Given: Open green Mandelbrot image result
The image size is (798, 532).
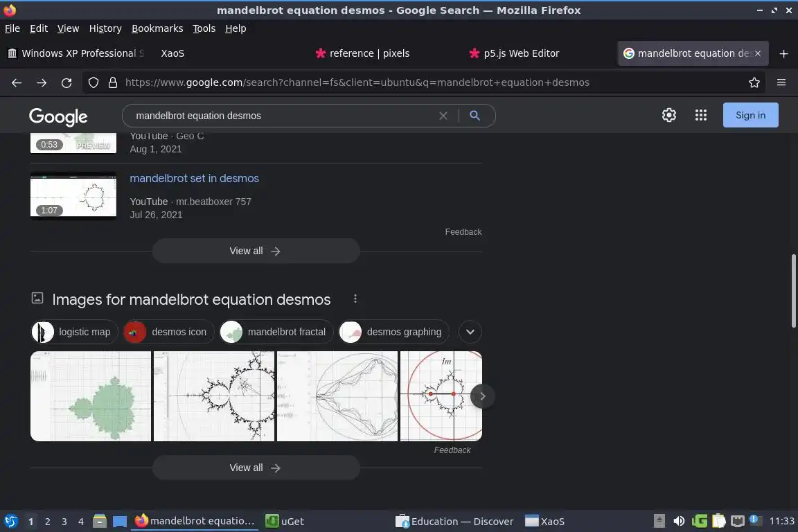Looking at the screenshot, I should click(91, 396).
